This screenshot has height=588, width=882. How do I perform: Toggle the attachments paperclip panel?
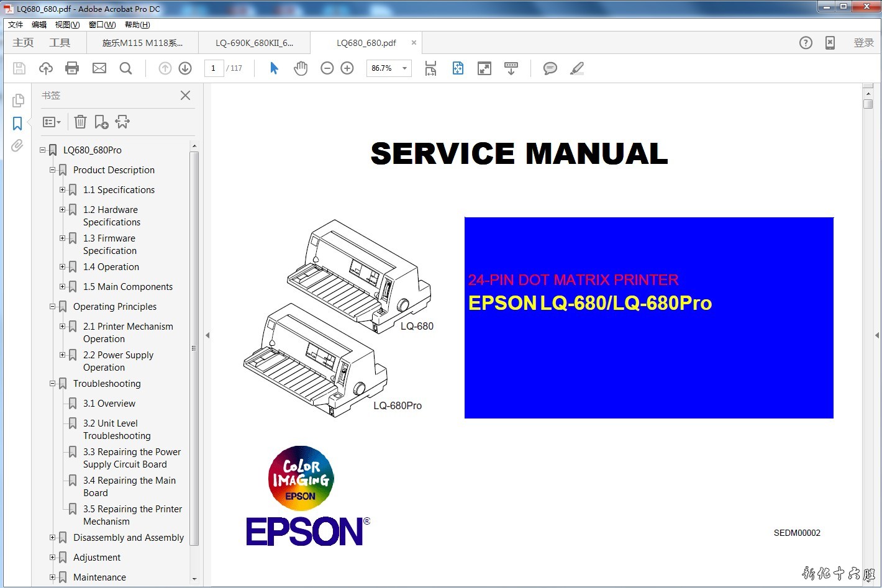tap(17, 146)
